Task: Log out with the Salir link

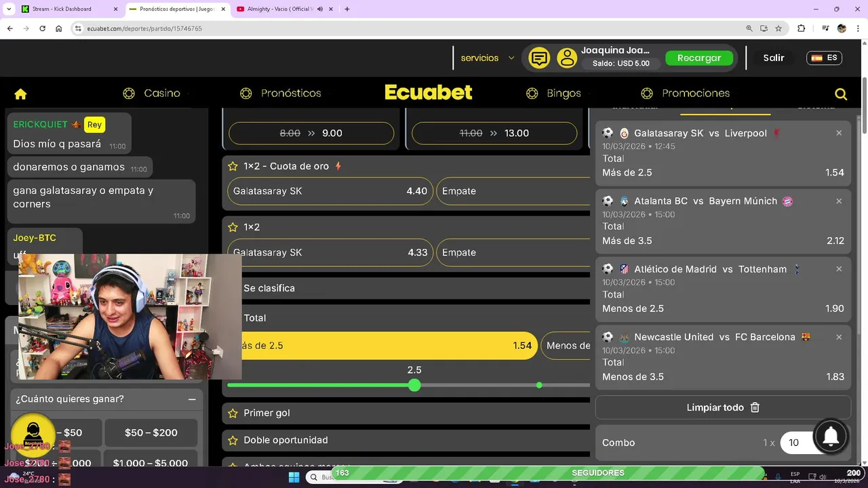Action: tap(774, 58)
